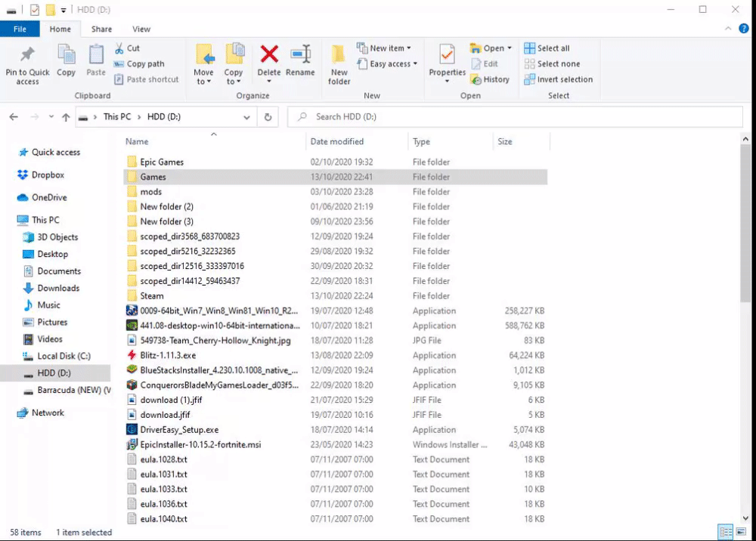This screenshot has width=756, height=541.
Task: Sort by Date modified column
Action: [x=357, y=141]
